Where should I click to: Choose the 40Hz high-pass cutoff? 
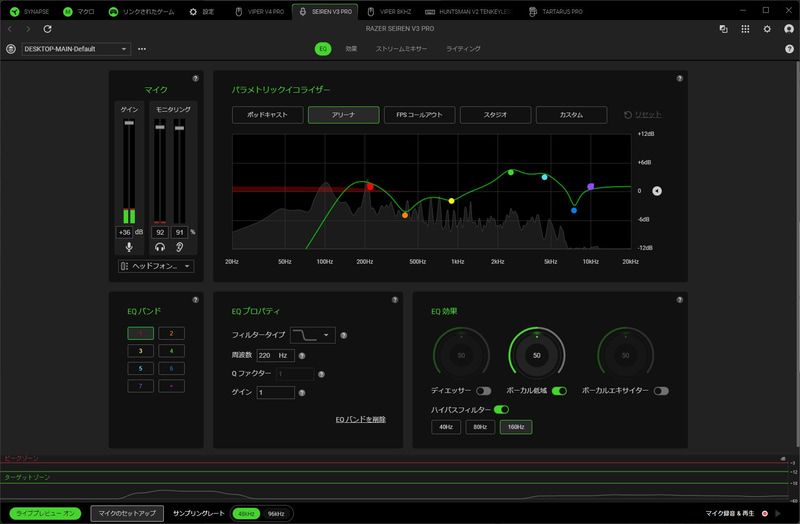446,427
